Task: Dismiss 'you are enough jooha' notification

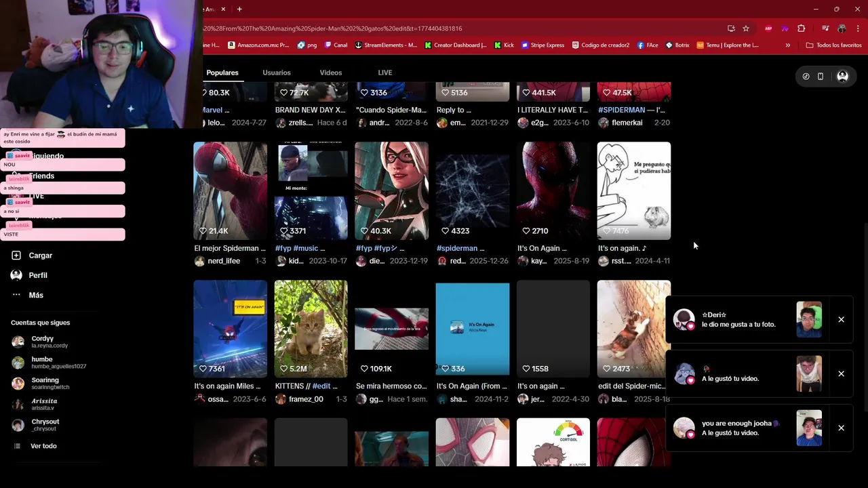Action: 841,428
